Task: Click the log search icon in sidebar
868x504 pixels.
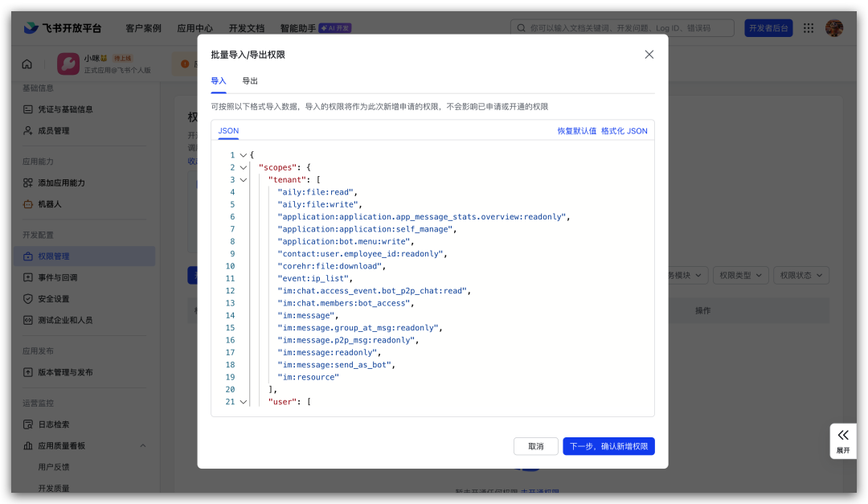Action: (x=28, y=424)
